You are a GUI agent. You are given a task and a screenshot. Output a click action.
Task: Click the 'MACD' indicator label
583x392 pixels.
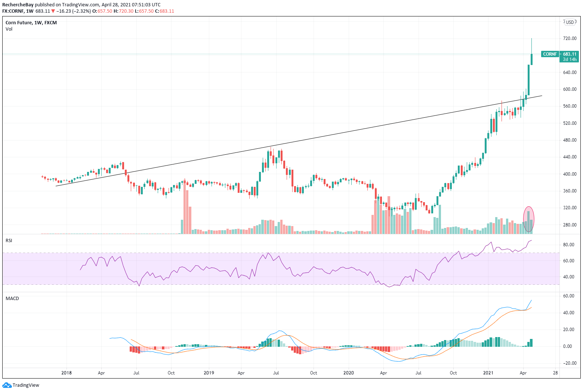point(12,299)
